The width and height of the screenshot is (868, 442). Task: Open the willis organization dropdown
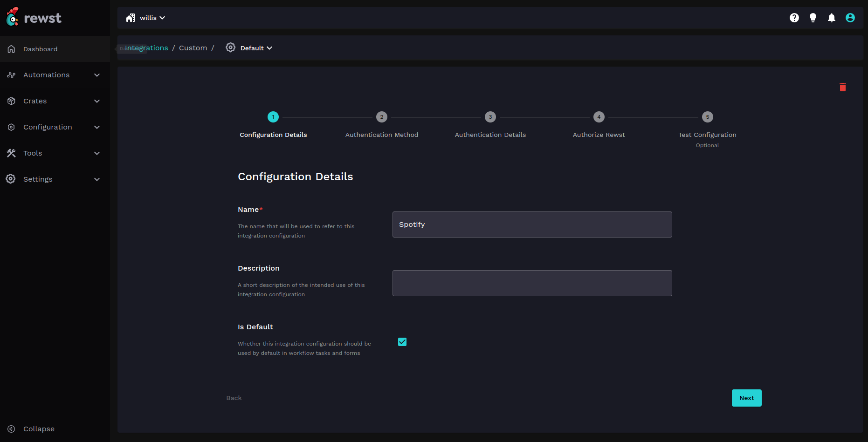(x=146, y=18)
